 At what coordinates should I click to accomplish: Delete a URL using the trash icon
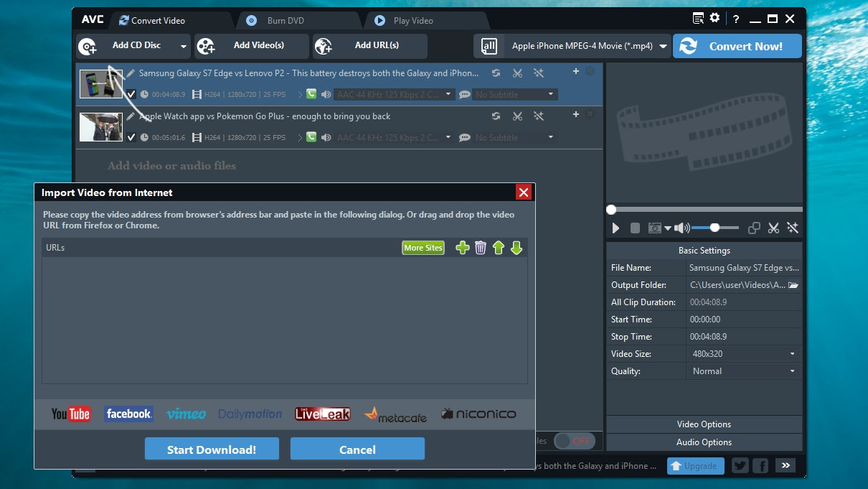480,247
